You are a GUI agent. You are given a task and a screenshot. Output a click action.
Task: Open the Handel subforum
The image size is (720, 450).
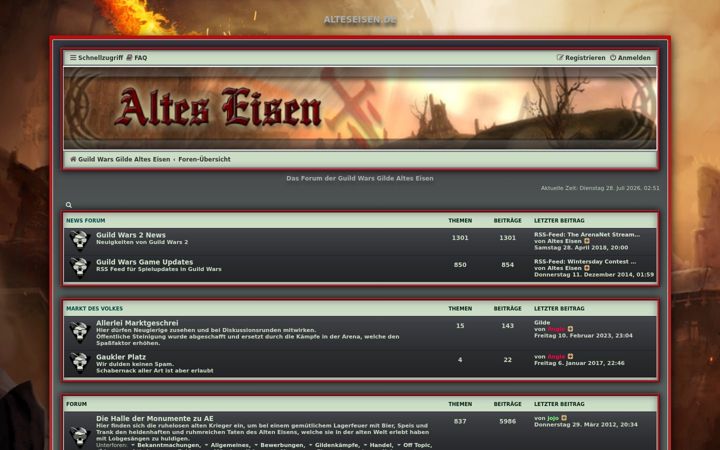click(381, 445)
